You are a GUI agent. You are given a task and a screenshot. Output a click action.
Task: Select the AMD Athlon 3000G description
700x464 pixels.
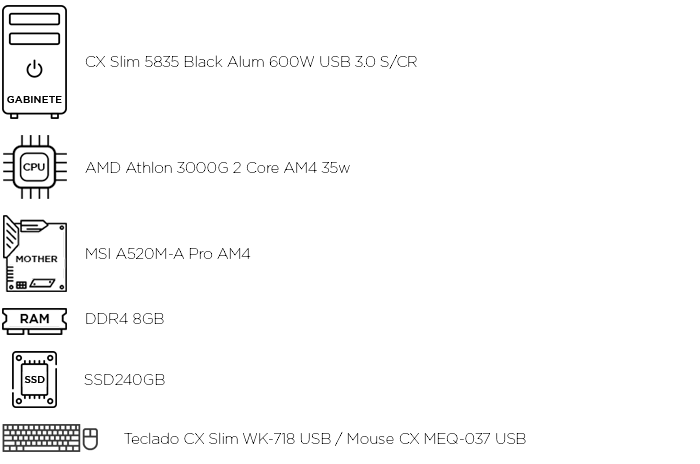pyautogui.click(x=217, y=167)
